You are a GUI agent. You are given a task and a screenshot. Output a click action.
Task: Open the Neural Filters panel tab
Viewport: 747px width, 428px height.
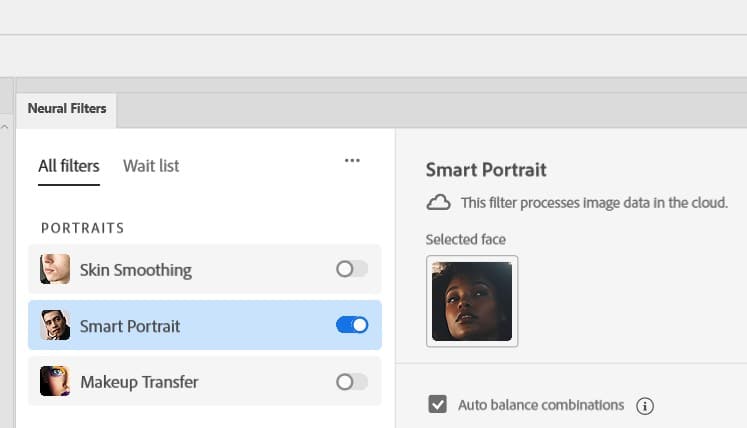(67, 109)
